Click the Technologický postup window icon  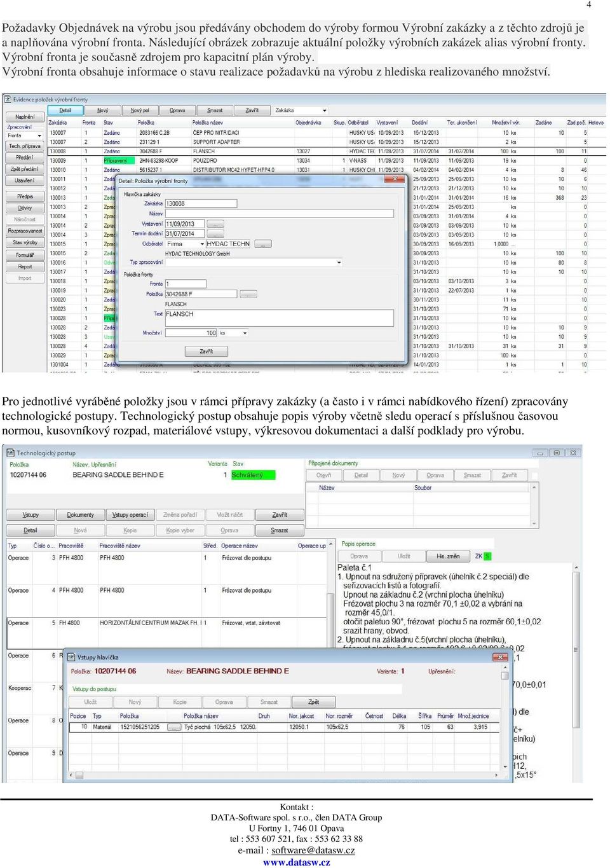11,453
